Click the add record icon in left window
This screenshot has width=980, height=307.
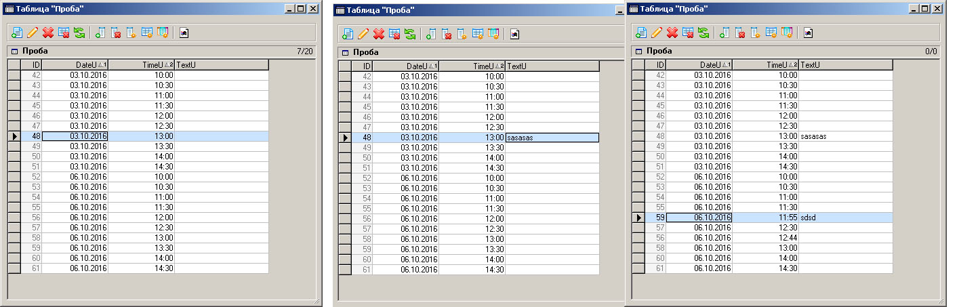(17, 33)
